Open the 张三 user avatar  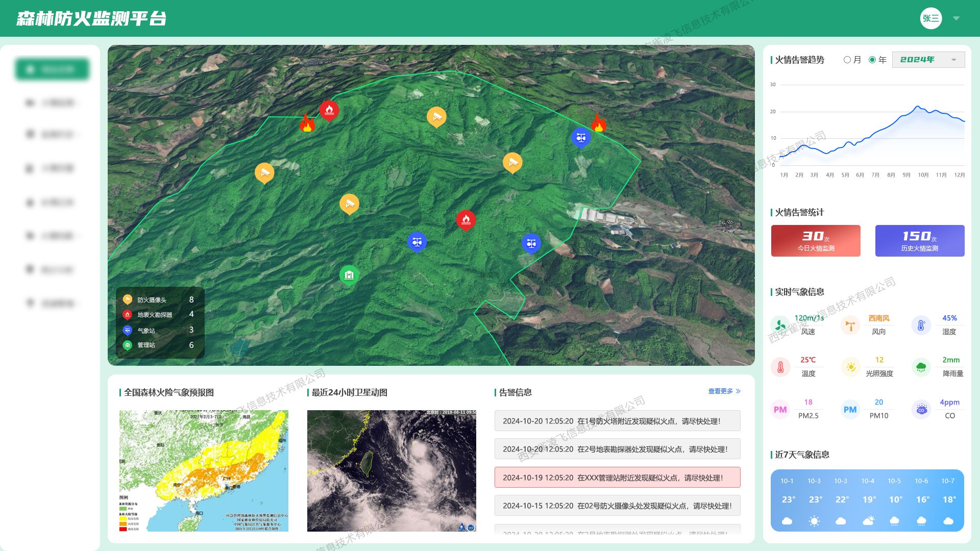(x=930, y=18)
